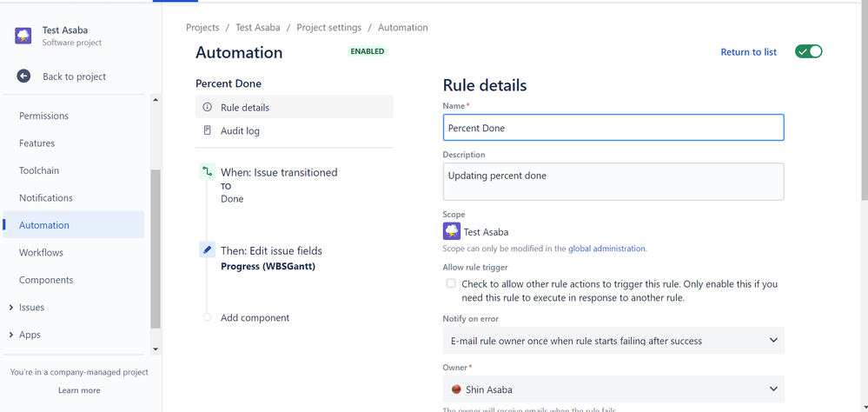Click the sidebar scroll down arrow

coord(155,349)
